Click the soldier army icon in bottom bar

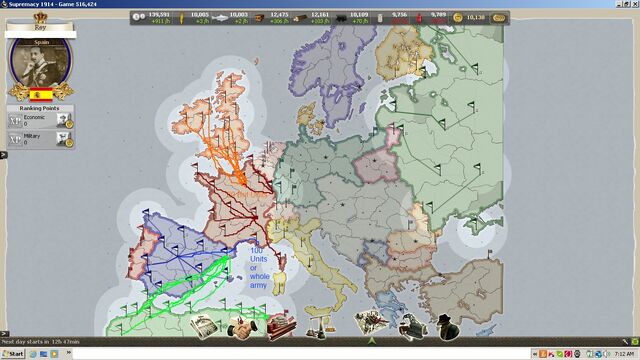pyautogui.click(x=413, y=327)
